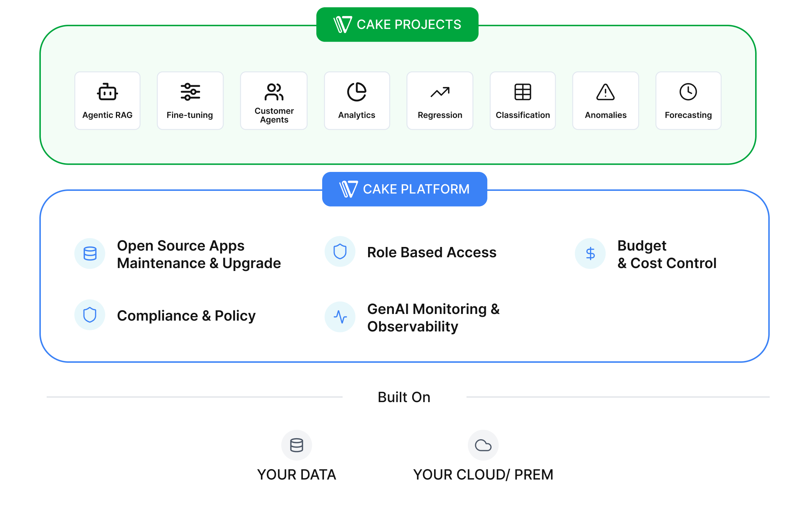Click the GenAI Monitoring & Observability text
812x507 pixels.
coord(433,318)
